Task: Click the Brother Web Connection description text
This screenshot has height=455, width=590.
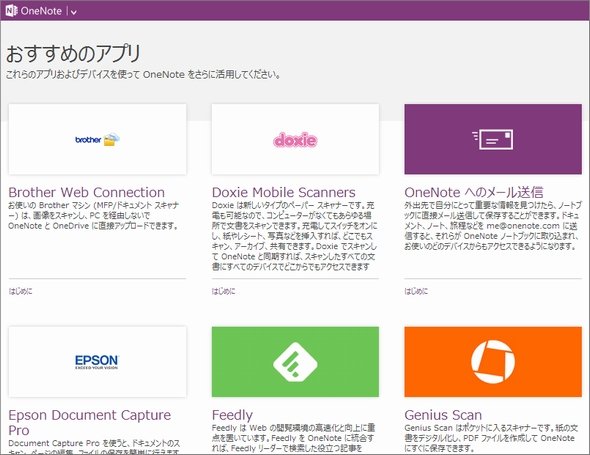Action: (x=93, y=216)
